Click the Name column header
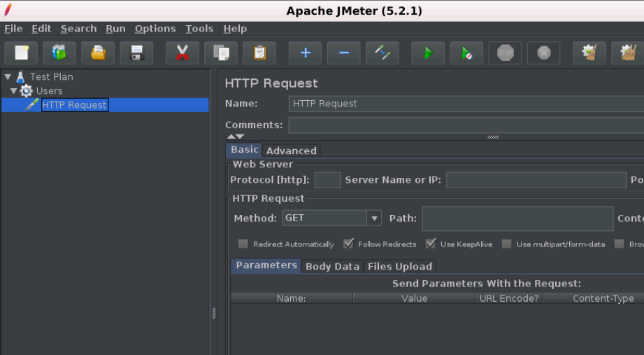Viewport: 644px width, 355px height. tap(291, 298)
